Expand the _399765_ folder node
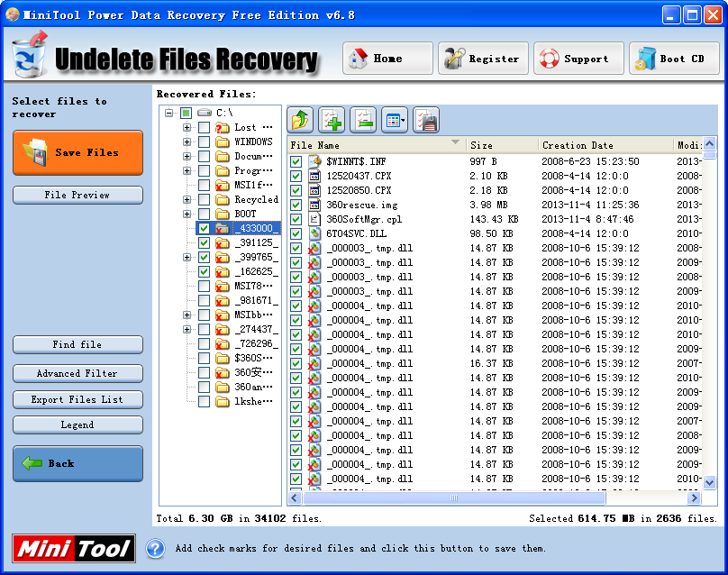Screen dimensions: 728x575 point(187,257)
